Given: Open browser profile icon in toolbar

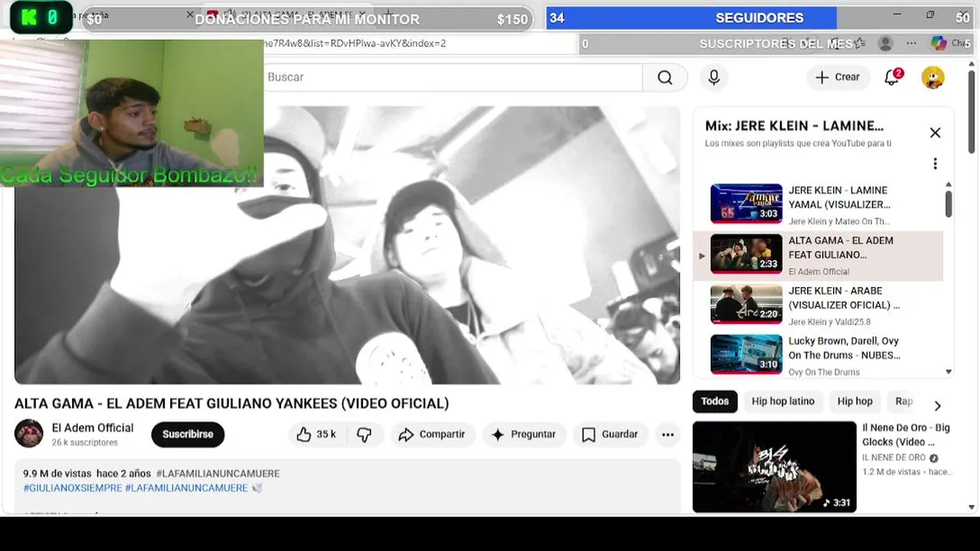Looking at the screenshot, I should [886, 44].
